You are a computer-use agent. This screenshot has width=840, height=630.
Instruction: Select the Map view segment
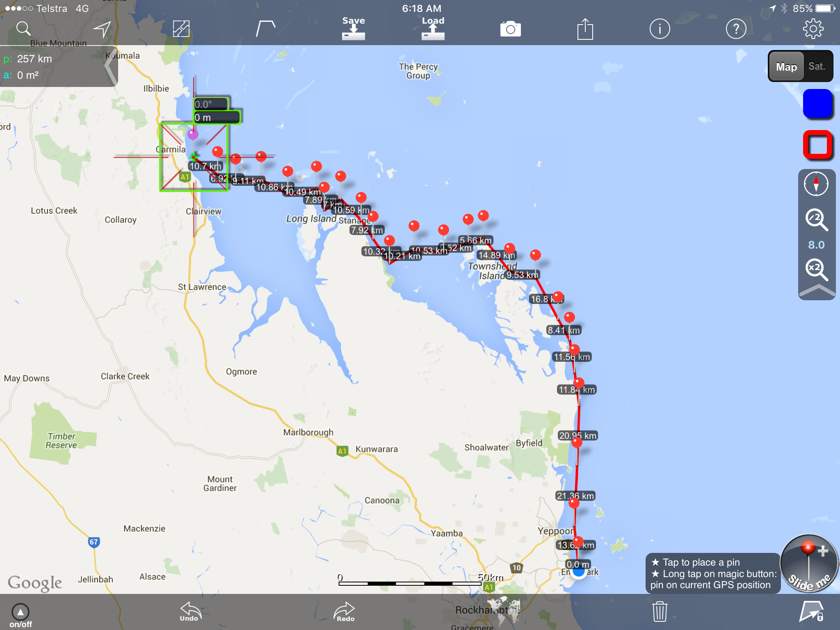786,66
